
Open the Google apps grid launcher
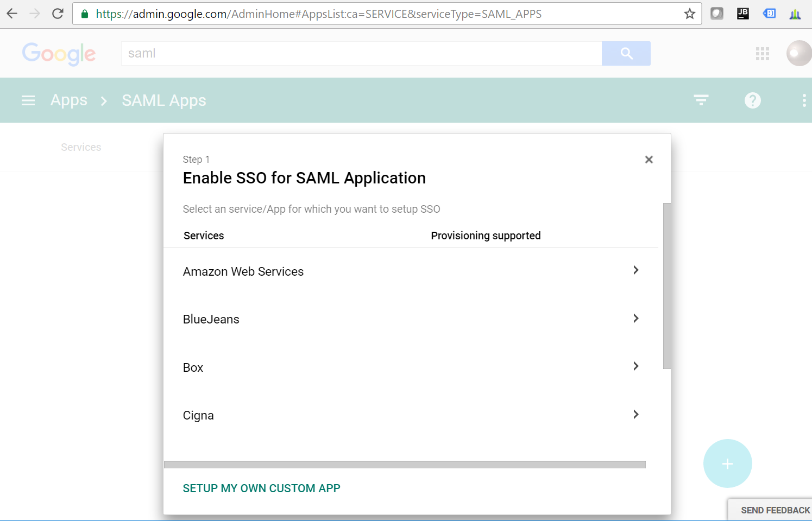point(763,53)
